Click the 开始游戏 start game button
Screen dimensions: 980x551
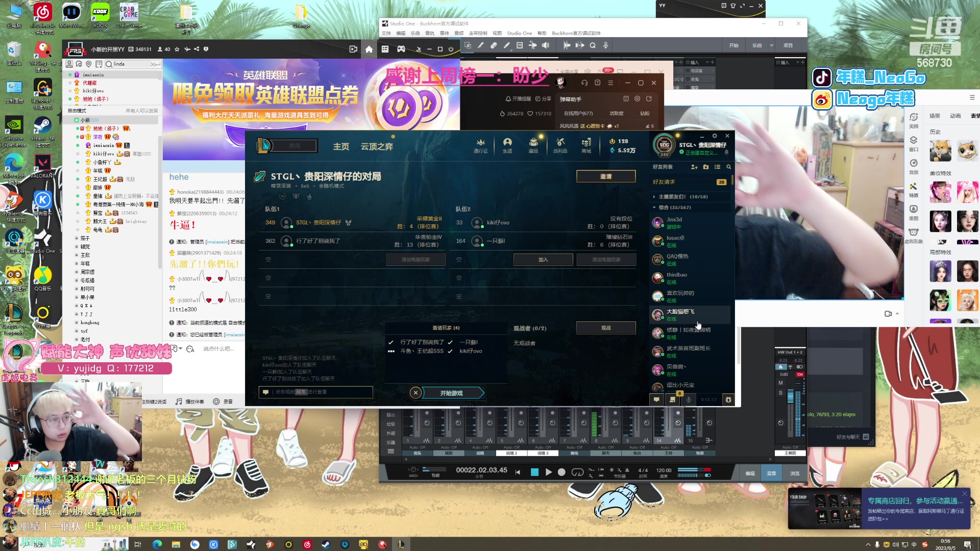pyautogui.click(x=452, y=393)
